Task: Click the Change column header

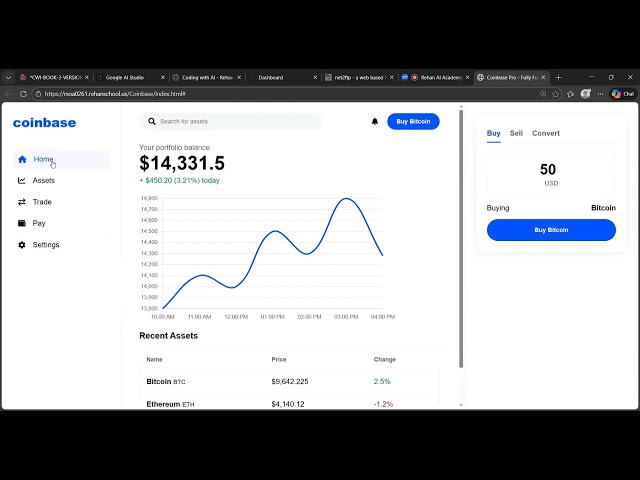Action: (384, 360)
